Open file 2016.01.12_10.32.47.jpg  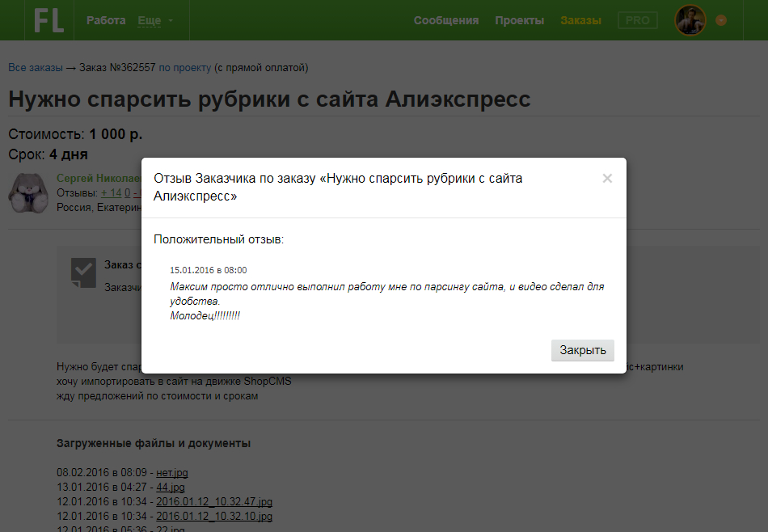[x=214, y=502]
